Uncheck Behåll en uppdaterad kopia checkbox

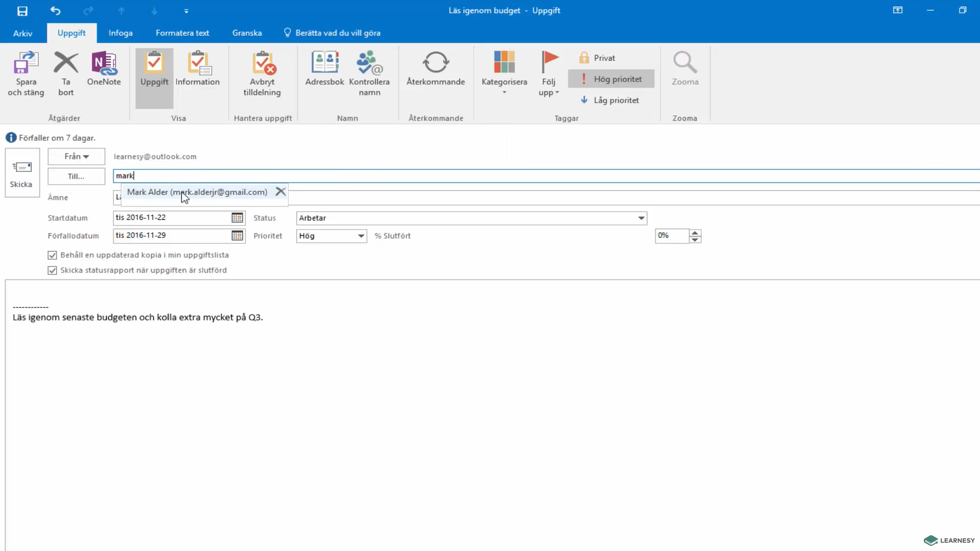pos(52,255)
